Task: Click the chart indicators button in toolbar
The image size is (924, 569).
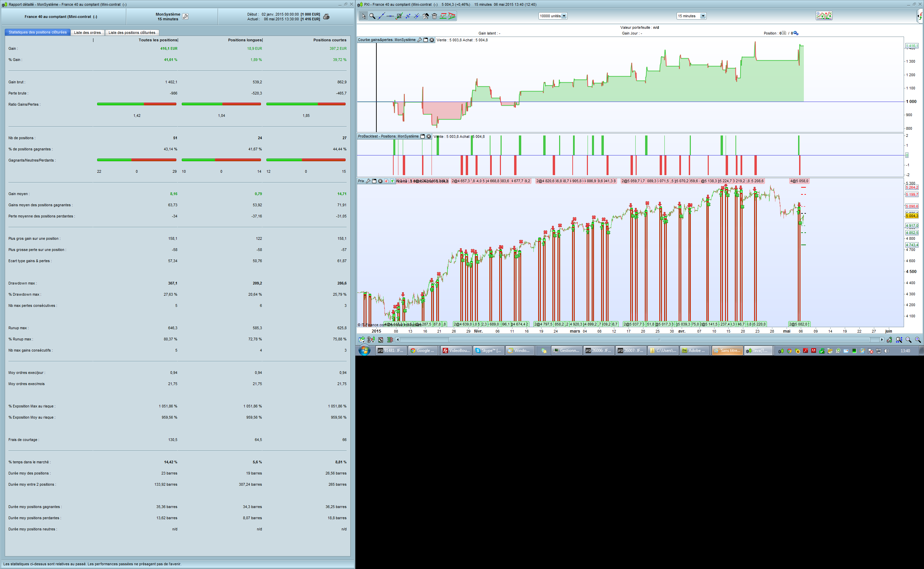Action: [823, 16]
